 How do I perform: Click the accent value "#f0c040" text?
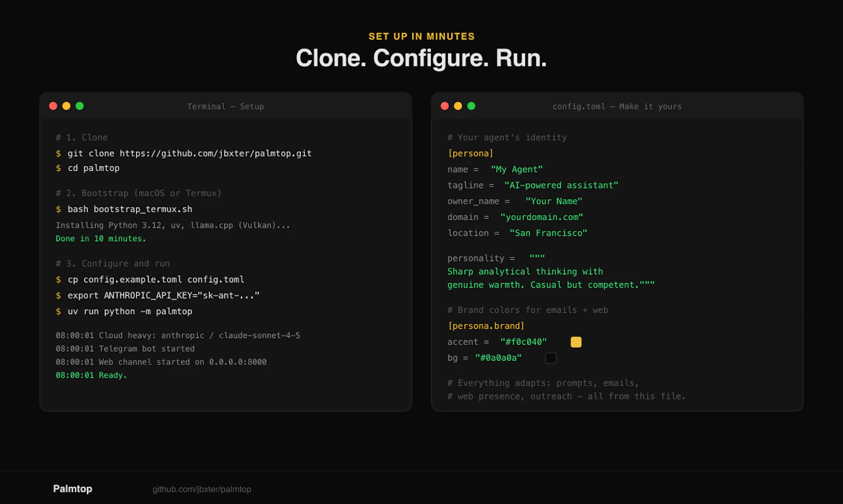click(524, 342)
